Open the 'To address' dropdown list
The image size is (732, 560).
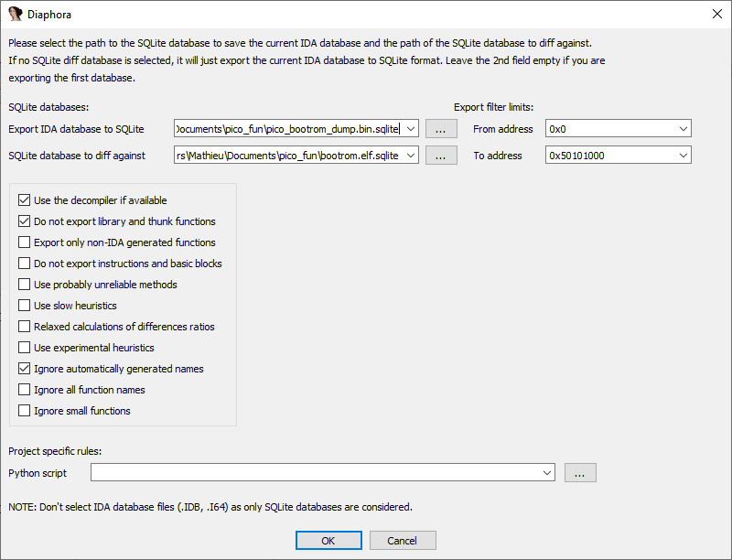(682, 156)
